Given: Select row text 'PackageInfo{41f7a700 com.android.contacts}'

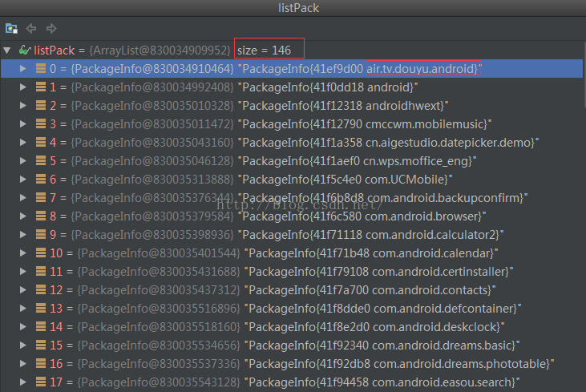Looking at the screenshot, I should 370,290.
